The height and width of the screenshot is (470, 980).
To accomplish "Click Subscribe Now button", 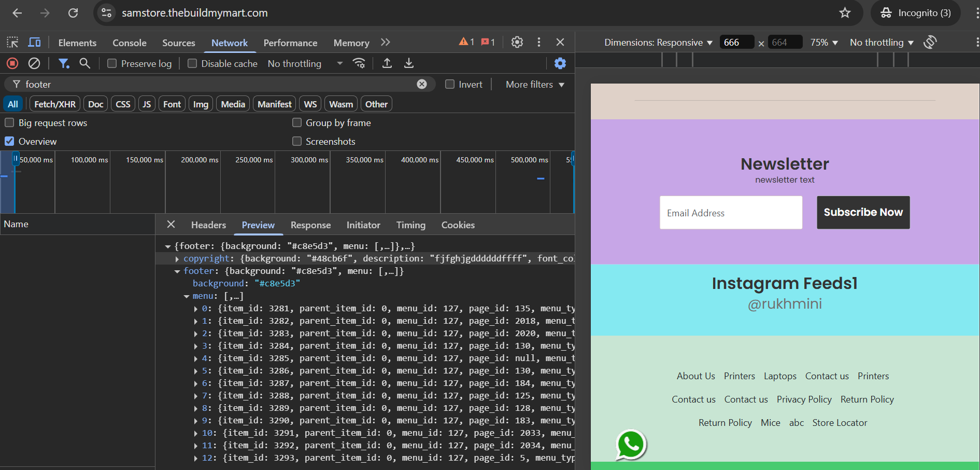I will coord(863,212).
